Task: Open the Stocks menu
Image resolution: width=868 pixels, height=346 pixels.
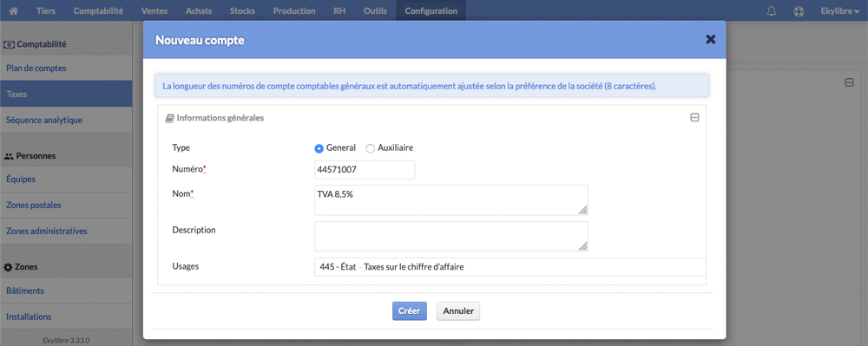Action: coord(242,10)
